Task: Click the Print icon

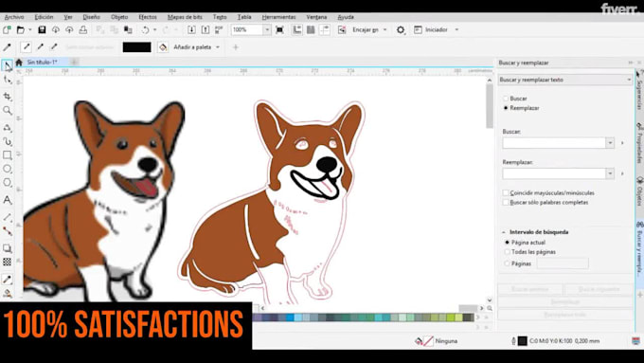Action: [x=83, y=29]
